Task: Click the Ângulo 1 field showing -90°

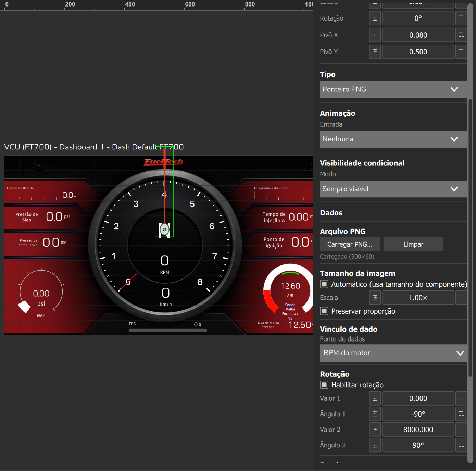Action: coord(418,414)
